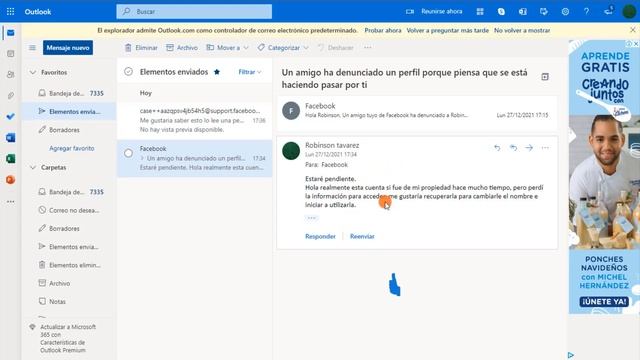Screen dimensions: 640x360
Task: Collapse the Favoritos section
Action: [33, 72]
